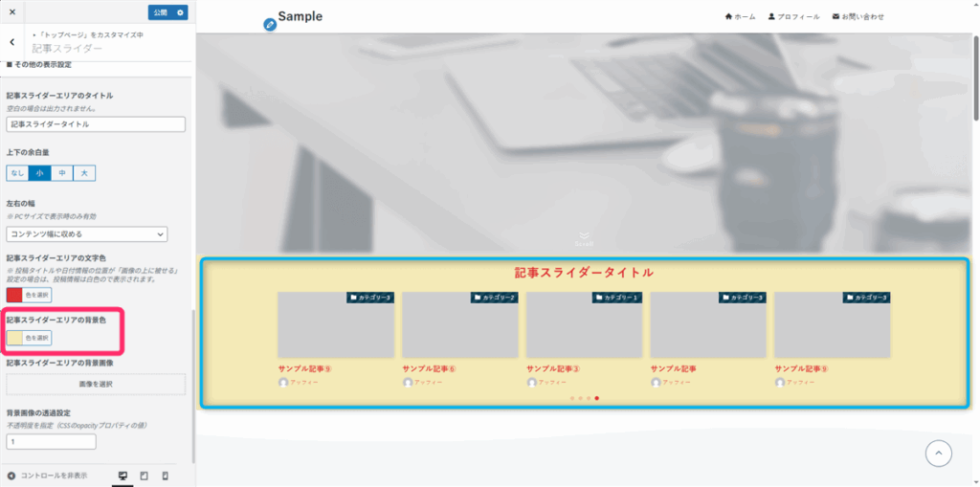Click the Scroll down arrow icon
Image resolution: width=980 pixels, height=487 pixels.
585,235
